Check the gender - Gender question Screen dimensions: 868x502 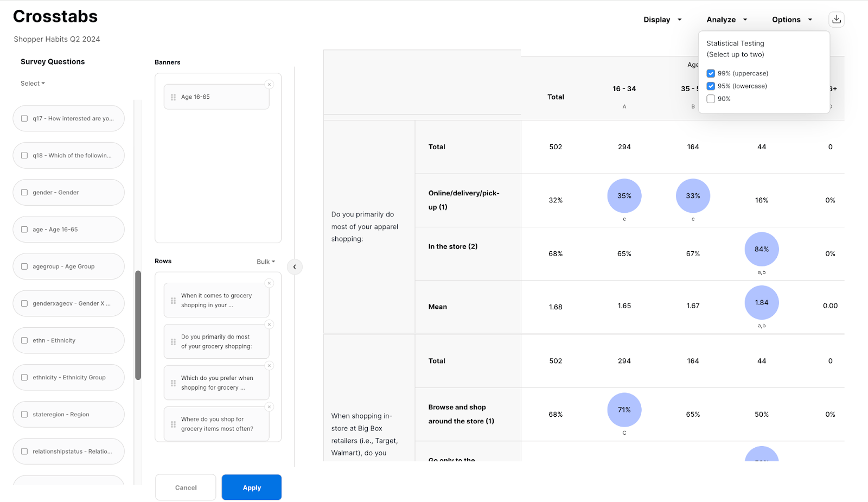pyautogui.click(x=24, y=192)
